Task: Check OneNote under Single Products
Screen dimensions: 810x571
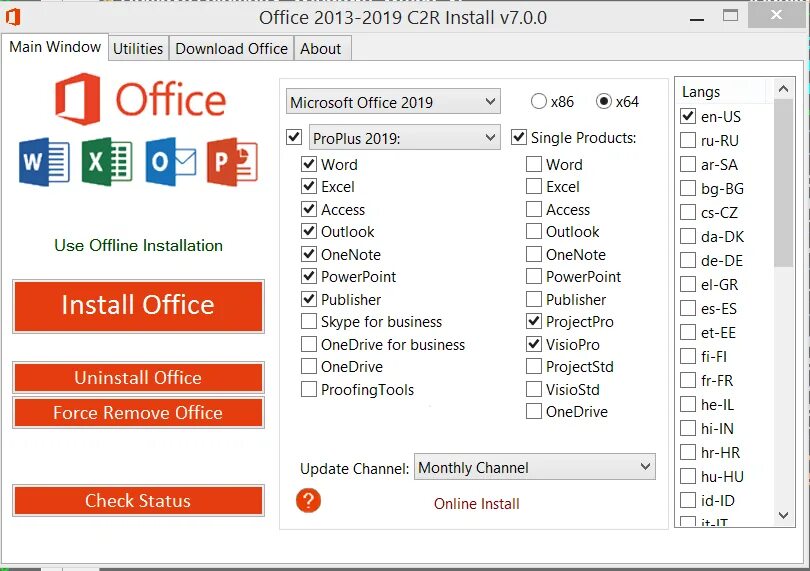Action: click(534, 254)
